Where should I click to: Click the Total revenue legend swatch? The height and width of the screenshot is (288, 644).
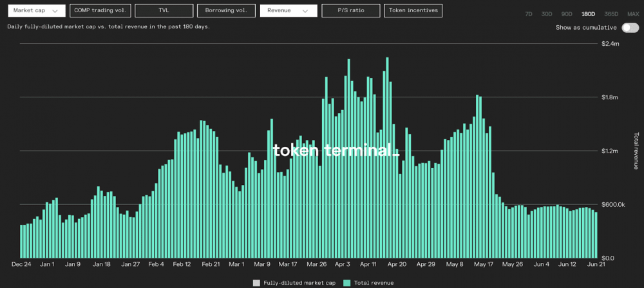click(x=347, y=283)
